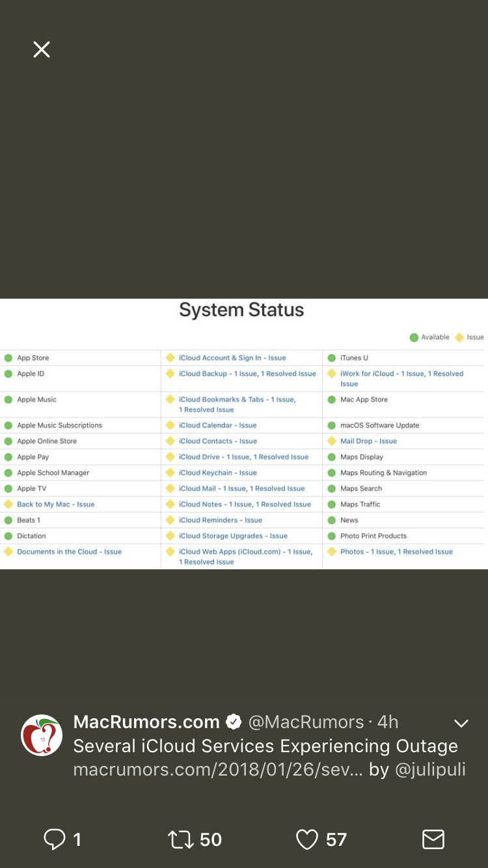Tap the retweet arrows icon
Screen dimensions: 488x868
[180, 839]
